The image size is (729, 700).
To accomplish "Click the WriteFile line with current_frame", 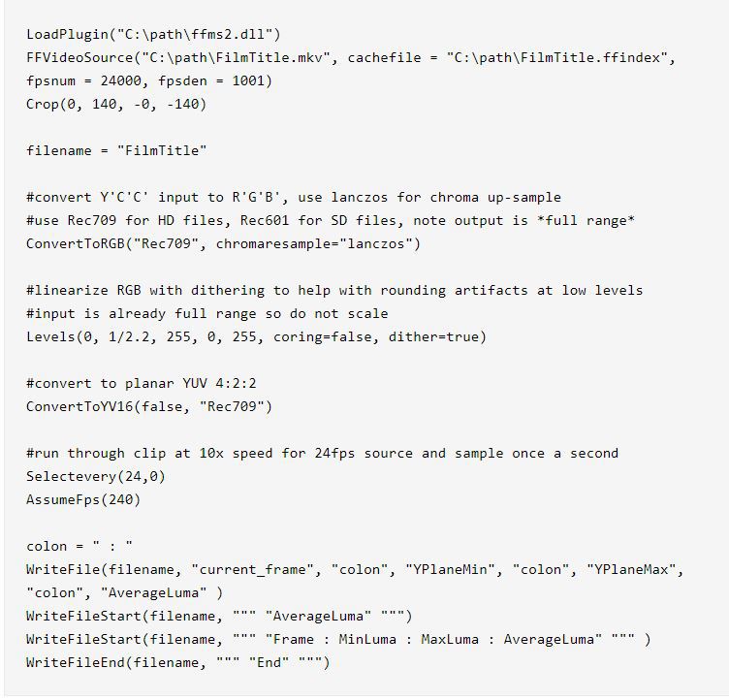I will click(x=354, y=569).
